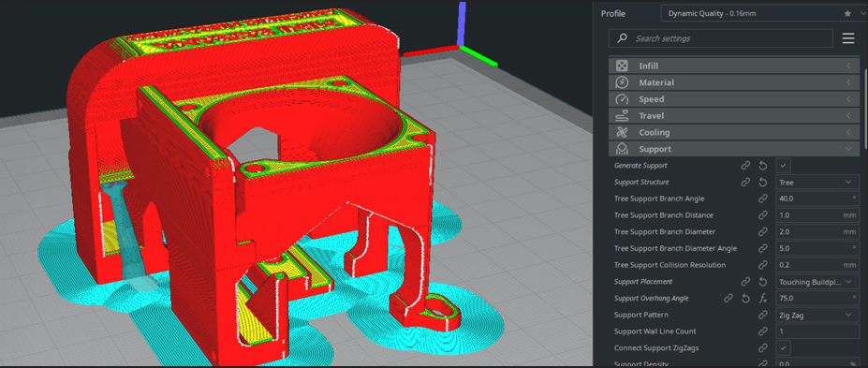Open the Support Placement Touching Buildplate dropdown
Image resolution: width=868 pixels, height=368 pixels.
point(817,282)
